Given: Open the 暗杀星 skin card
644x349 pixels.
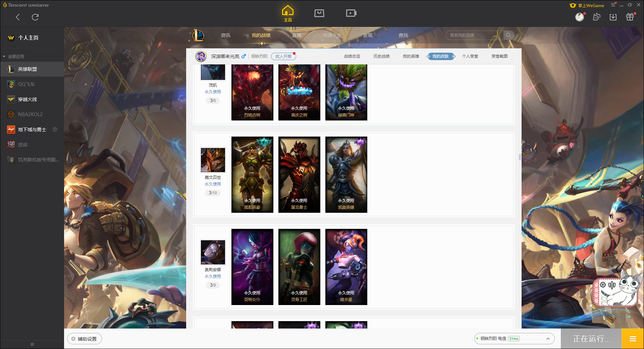Looking at the screenshot, I should click(346, 267).
